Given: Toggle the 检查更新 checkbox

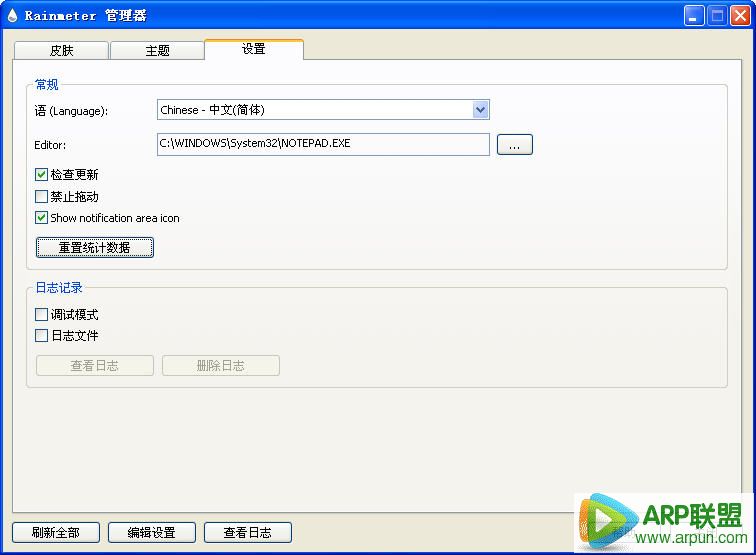Looking at the screenshot, I should click(x=41, y=175).
